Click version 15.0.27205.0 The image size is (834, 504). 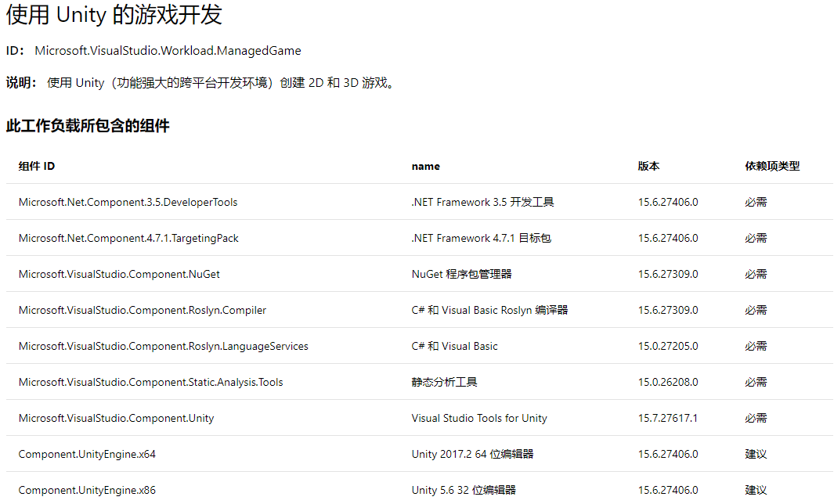pos(668,346)
